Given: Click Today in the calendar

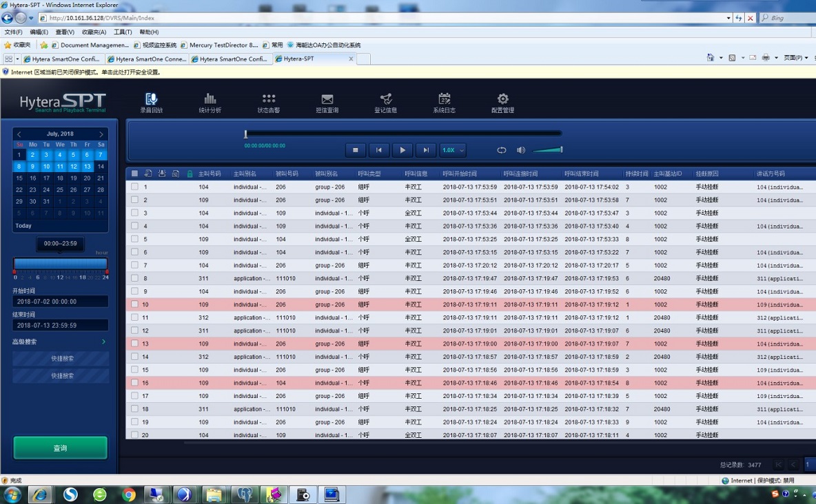Looking at the screenshot, I should 23,226.
